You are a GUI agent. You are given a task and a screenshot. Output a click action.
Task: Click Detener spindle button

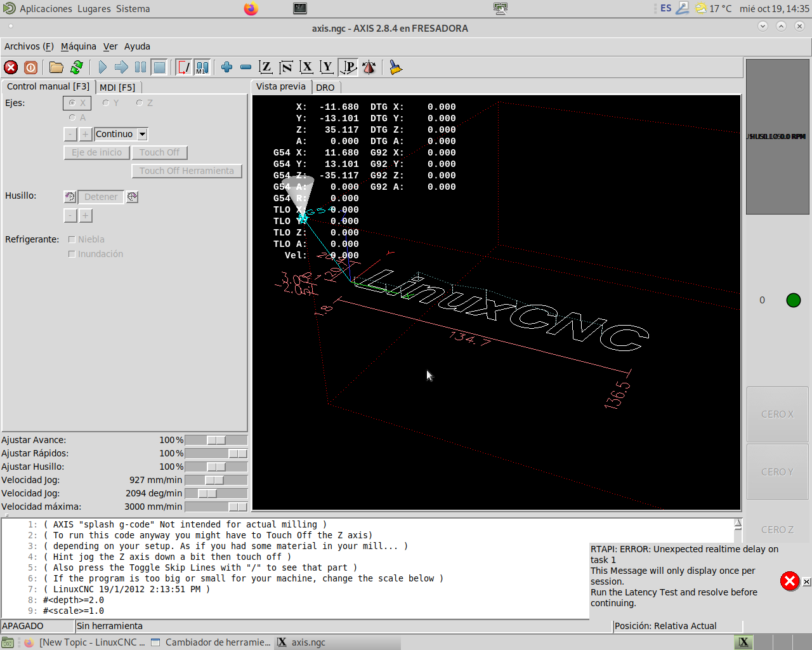click(x=101, y=197)
